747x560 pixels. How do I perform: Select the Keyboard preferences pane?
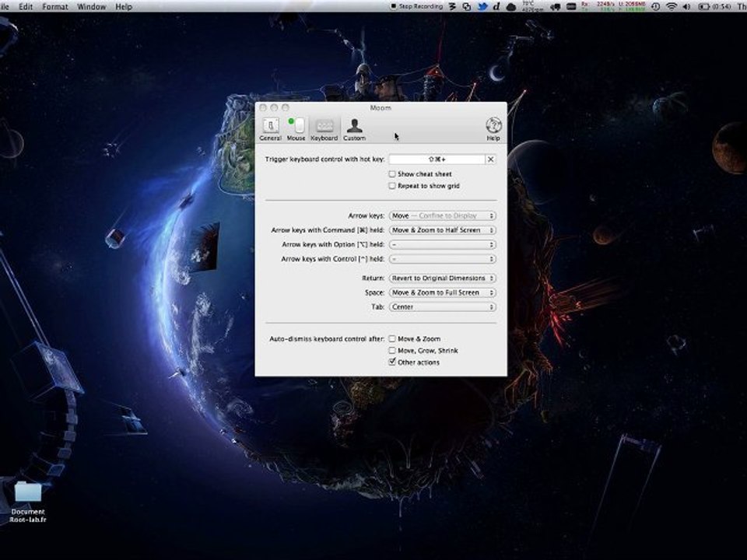coord(324,128)
